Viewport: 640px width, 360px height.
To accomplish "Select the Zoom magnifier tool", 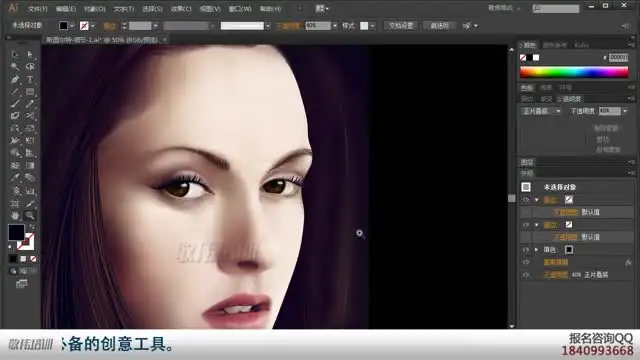I will click(30, 216).
